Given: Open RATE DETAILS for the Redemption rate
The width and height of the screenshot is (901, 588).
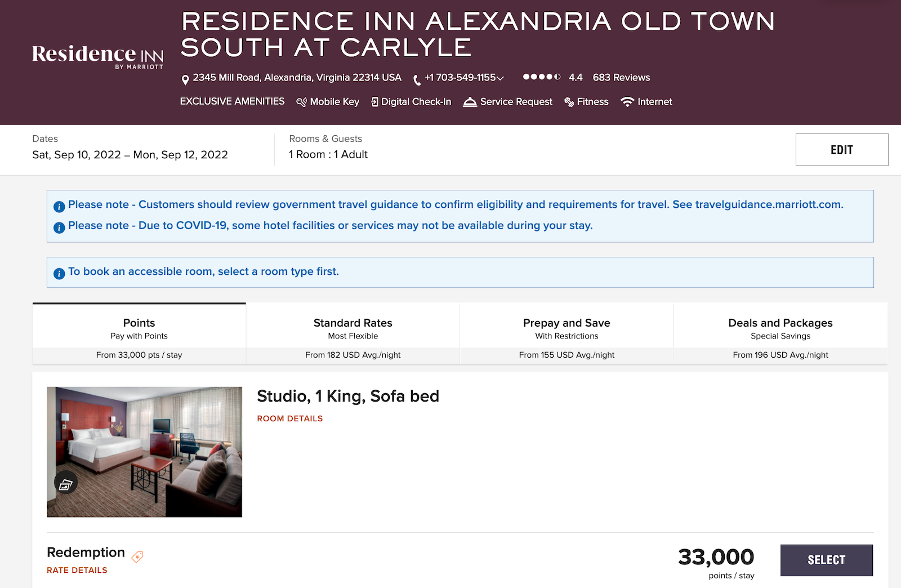Looking at the screenshot, I should pos(76,570).
